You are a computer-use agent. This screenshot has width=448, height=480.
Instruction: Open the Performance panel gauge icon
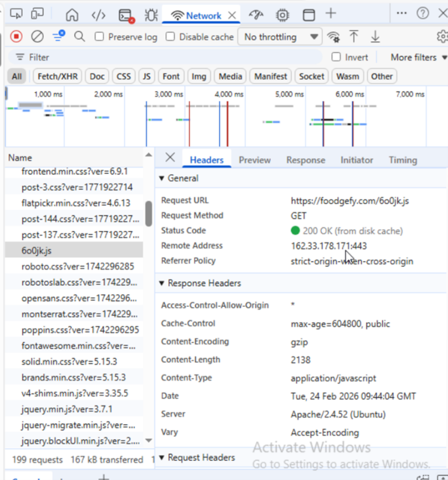pos(256,15)
